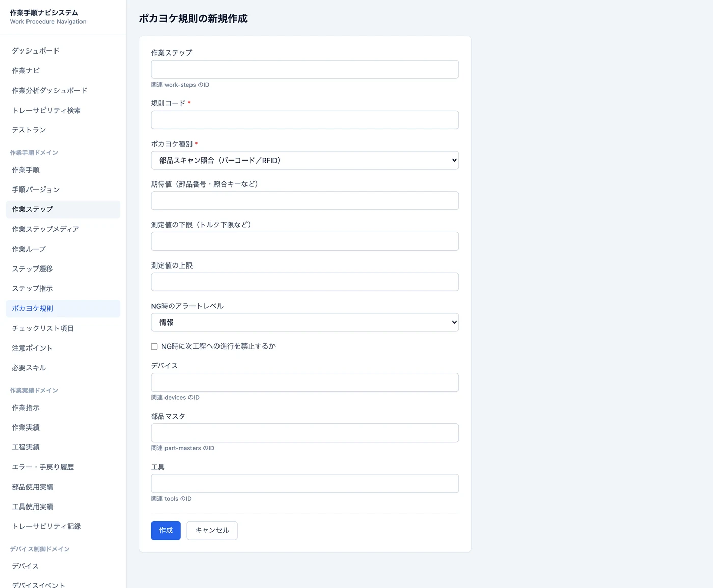This screenshot has width=713, height=588.
Task: Open 作業指示 sidebar link
Action: [x=63, y=408]
